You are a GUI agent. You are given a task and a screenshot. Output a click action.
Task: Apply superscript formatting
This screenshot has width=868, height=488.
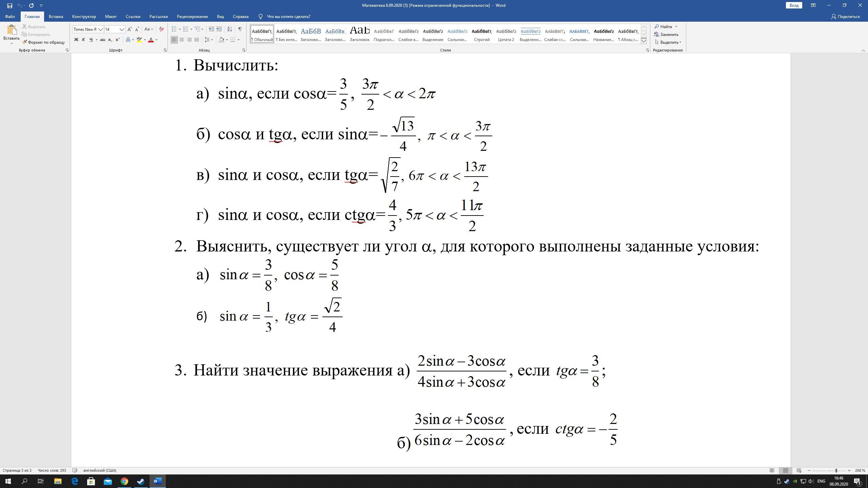[117, 40]
